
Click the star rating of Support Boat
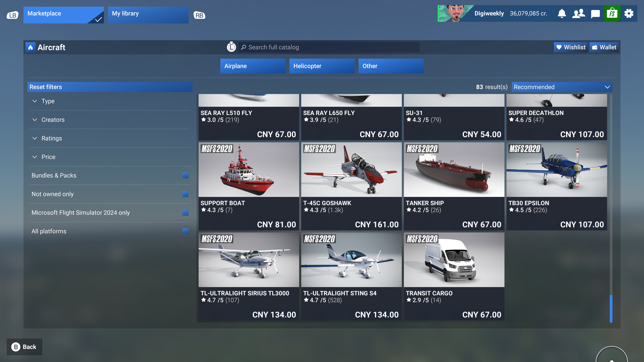tap(217, 210)
